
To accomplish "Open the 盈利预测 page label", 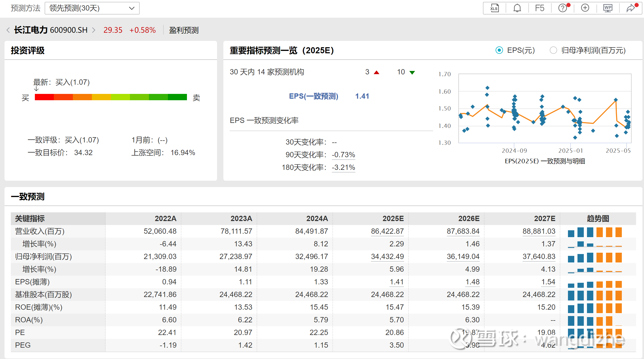I will click(184, 30).
